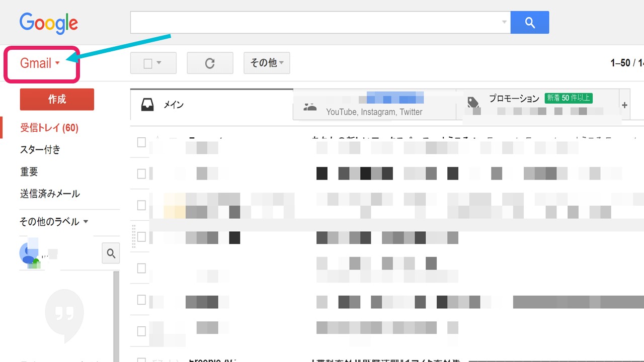Click the promotions tag icon

[473, 103]
